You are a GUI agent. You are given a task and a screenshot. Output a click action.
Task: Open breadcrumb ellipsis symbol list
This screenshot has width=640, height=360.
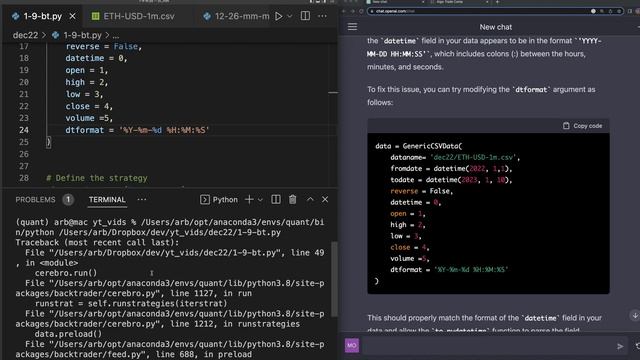tap(116, 36)
